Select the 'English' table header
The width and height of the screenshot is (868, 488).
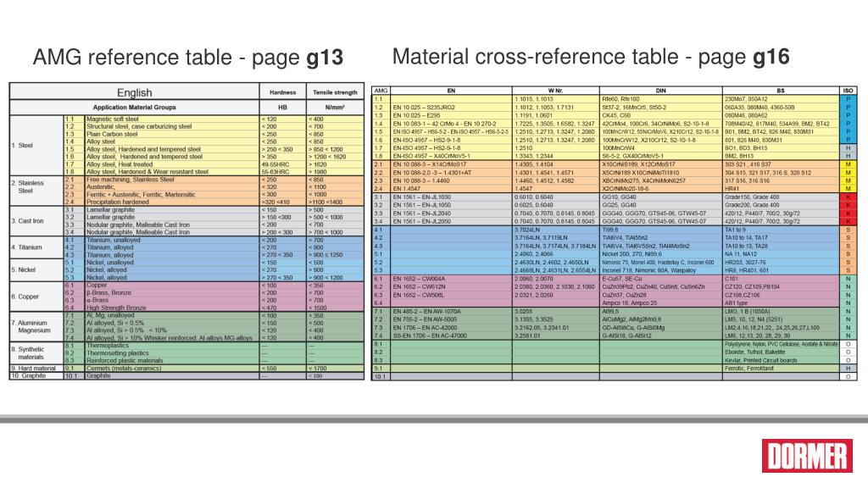tap(135, 92)
